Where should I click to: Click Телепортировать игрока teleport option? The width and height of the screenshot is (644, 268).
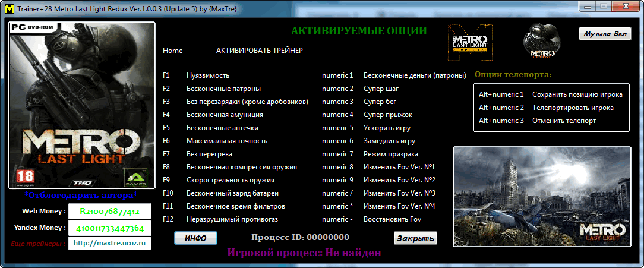[573, 108]
